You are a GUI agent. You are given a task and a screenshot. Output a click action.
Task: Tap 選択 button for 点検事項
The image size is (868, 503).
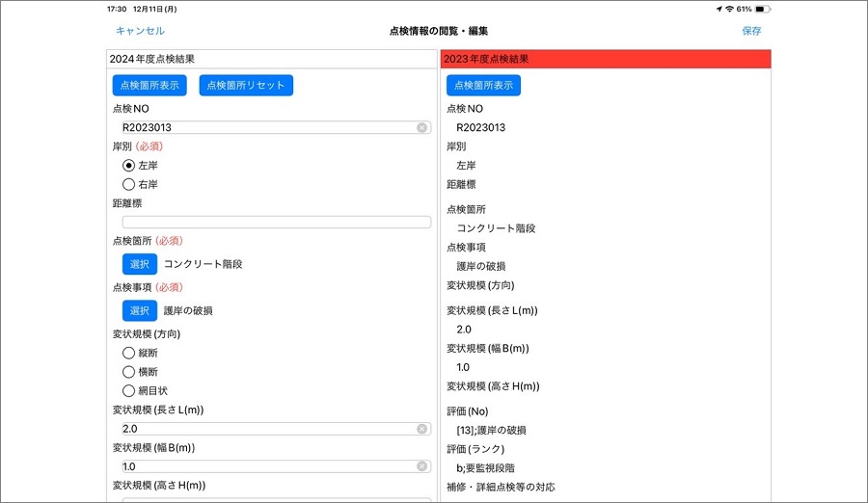coord(140,310)
